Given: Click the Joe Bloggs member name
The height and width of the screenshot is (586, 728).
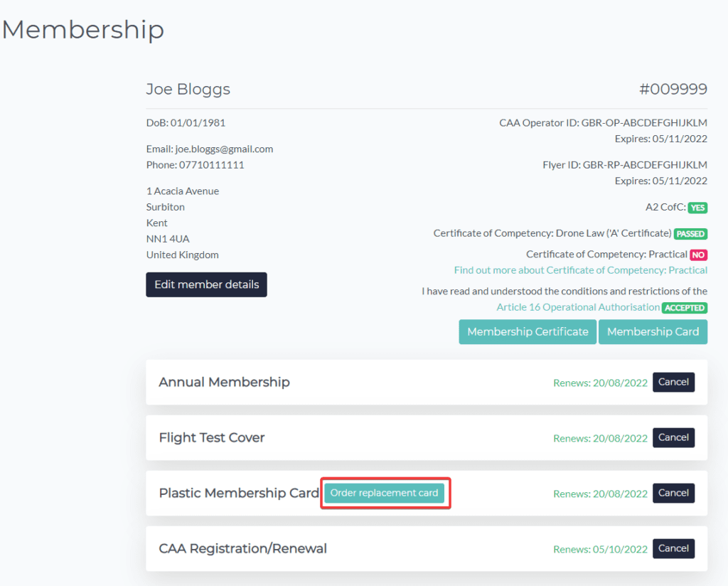Looking at the screenshot, I should coord(188,89).
